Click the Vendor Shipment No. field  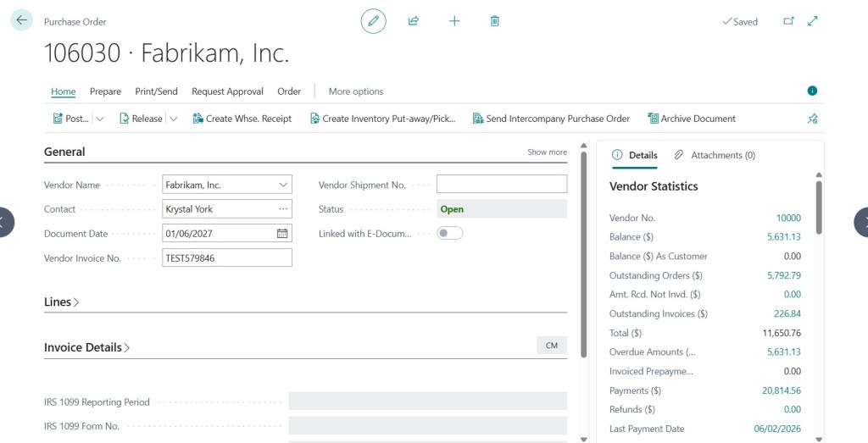[502, 184]
